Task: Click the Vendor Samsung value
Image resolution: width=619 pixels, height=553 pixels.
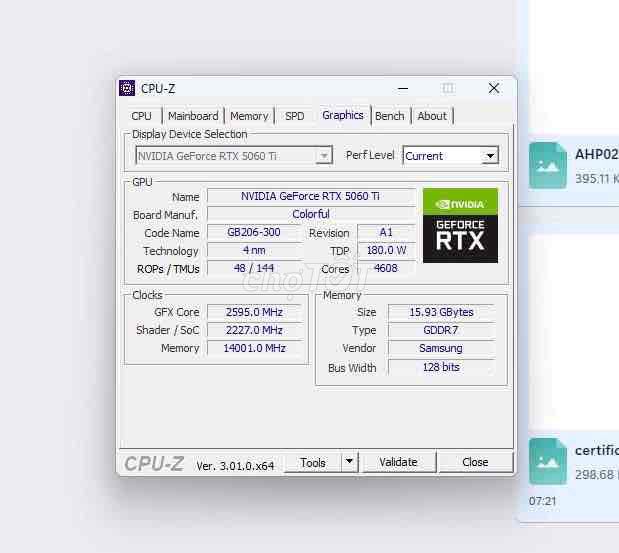Action: click(x=441, y=348)
